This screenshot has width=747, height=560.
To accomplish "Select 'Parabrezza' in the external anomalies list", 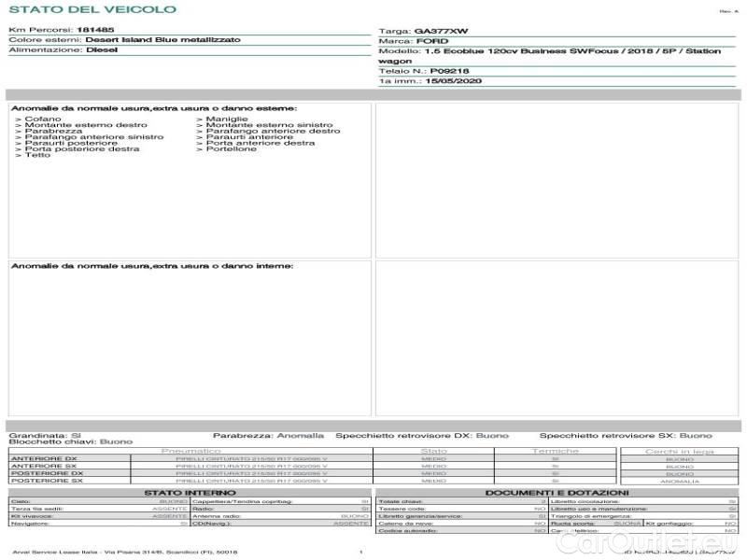I will coord(53,131).
